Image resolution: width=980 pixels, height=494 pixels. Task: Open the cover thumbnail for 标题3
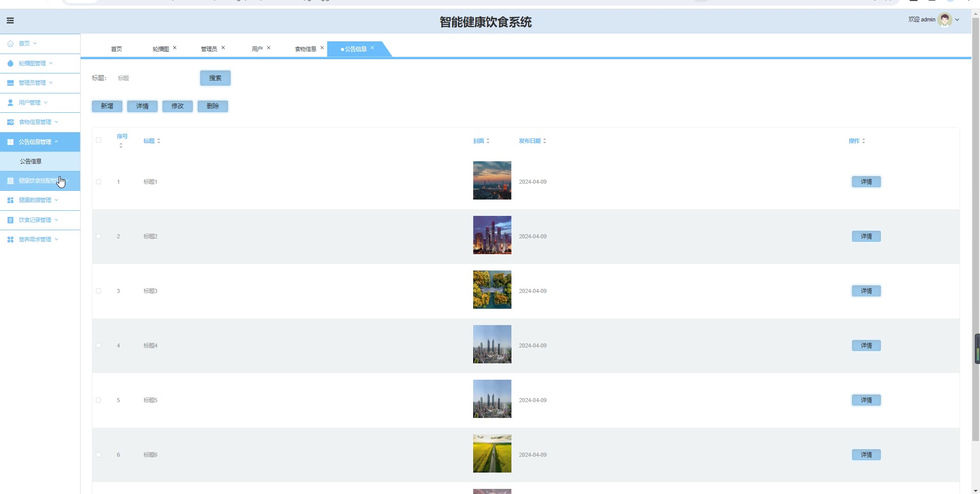[492, 290]
